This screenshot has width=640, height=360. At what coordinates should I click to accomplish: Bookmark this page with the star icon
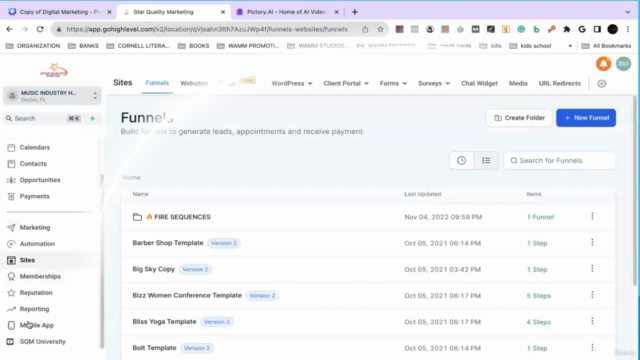(380, 29)
